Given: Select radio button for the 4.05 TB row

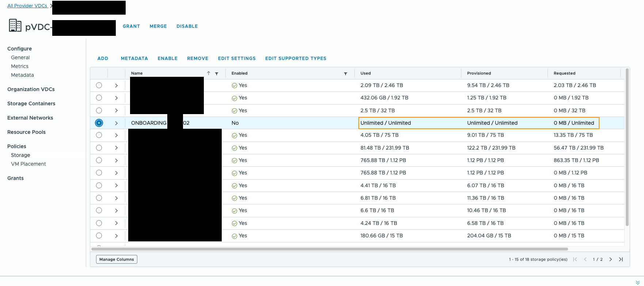Looking at the screenshot, I should pos(99,135).
